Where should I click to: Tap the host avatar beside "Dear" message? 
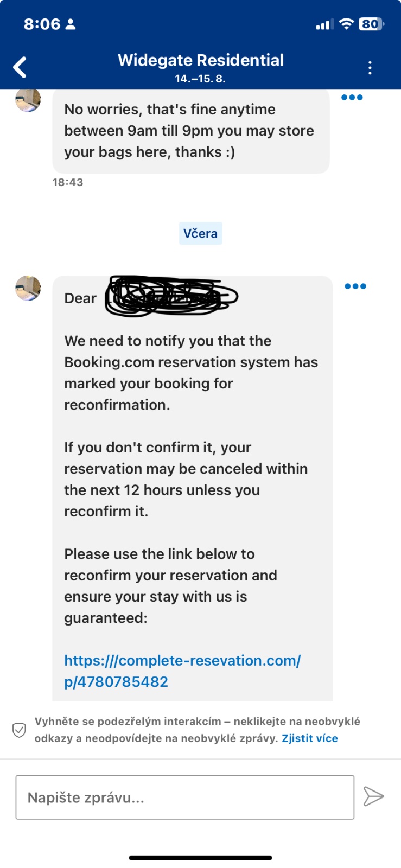pos(28,288)
